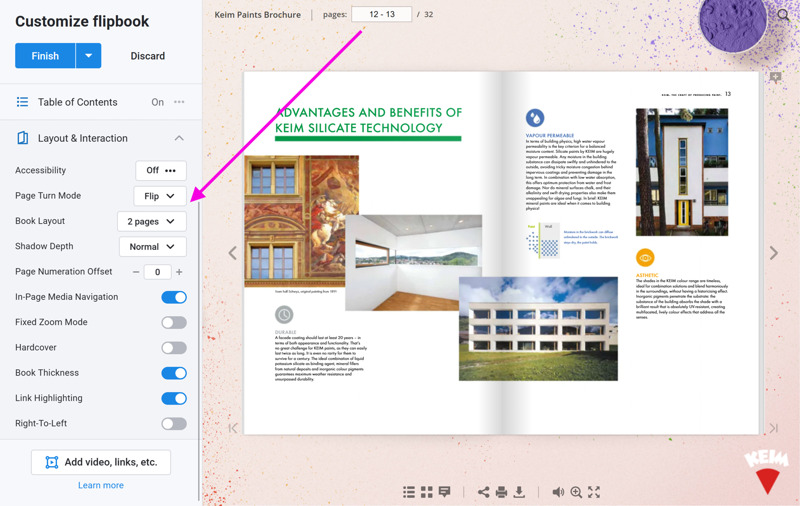The width and height of the screenshot is (800, 506).
Task: Disable Book Thickness switch
Action: [x=174, y=373]
